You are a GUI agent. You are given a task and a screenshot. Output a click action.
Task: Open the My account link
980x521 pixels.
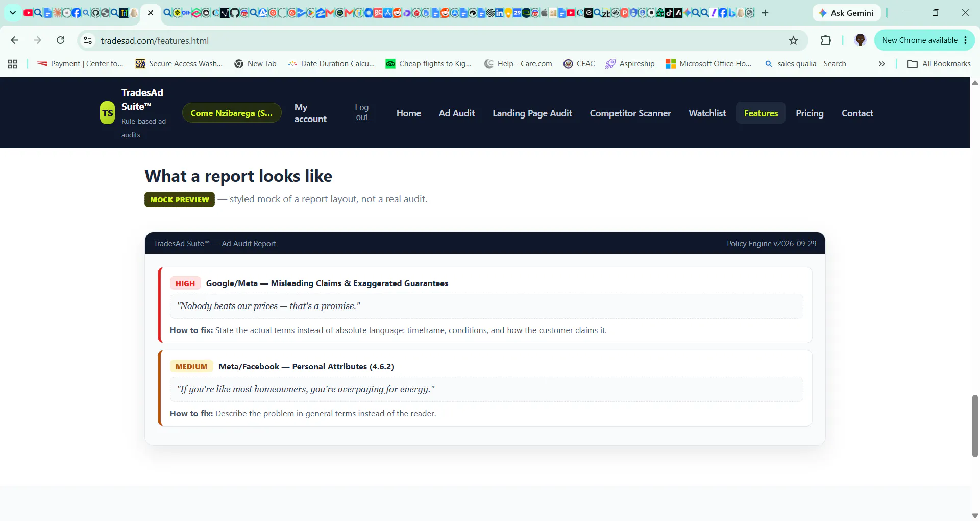[310, 113]
